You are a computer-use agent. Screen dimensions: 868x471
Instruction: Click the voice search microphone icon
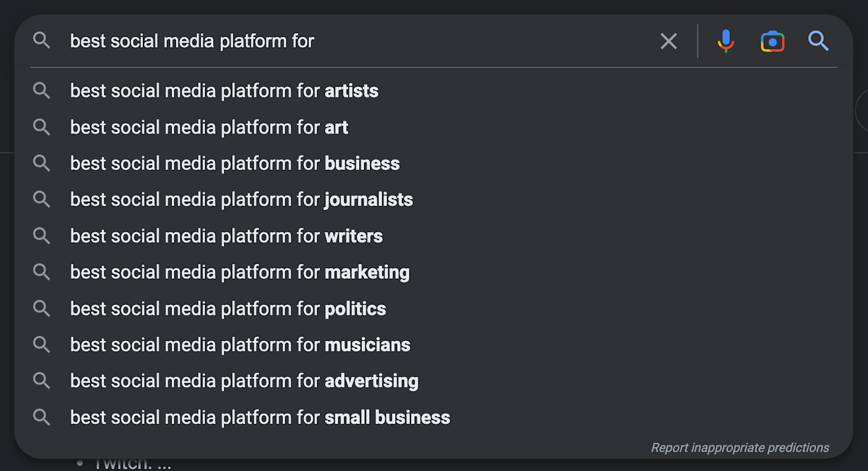click(726, 41)
